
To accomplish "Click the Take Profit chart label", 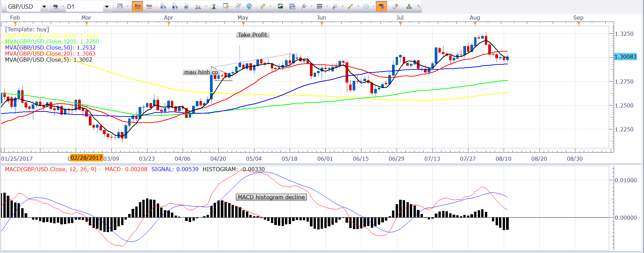I will point(252,35).
